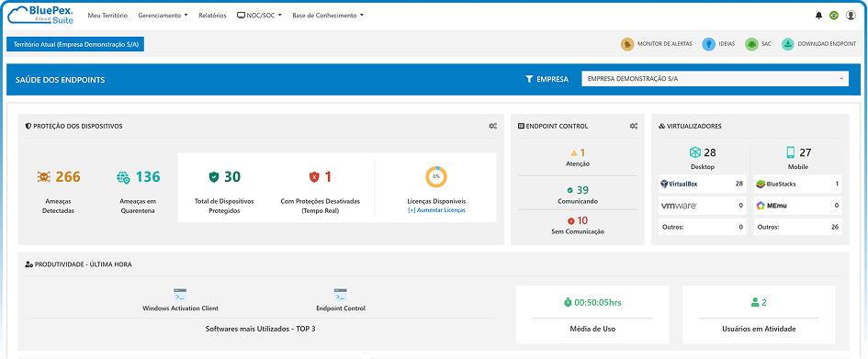
Task: Click the Licenças Disponíveis donut chart
Action: [x=436, y=176]
